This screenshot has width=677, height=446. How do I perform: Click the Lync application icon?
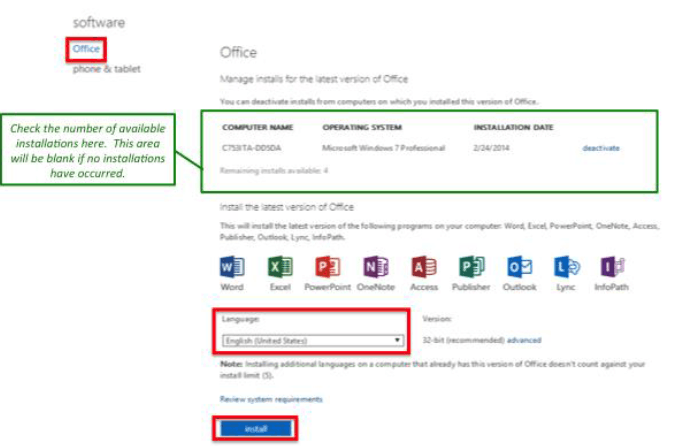coord(566,267)
